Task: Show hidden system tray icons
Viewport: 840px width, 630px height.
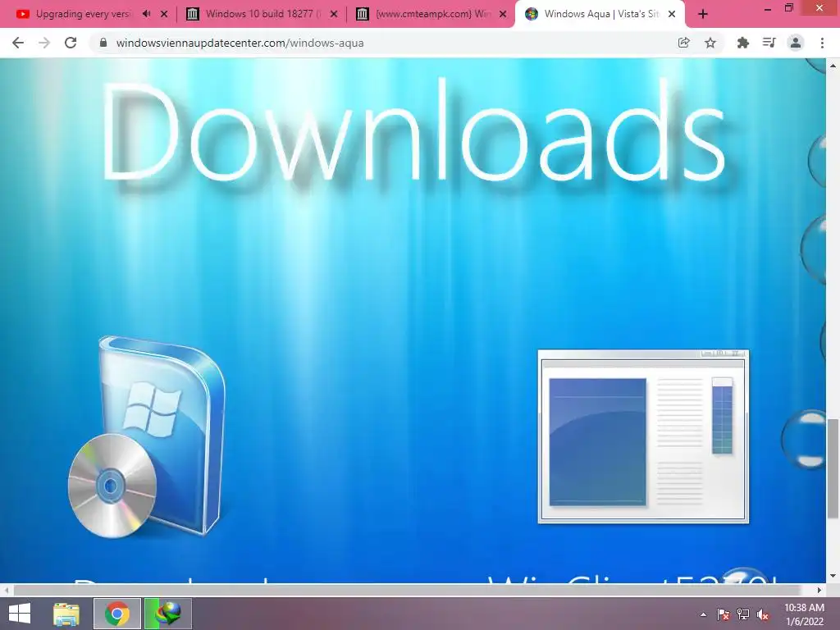Action: coord(703,614)
